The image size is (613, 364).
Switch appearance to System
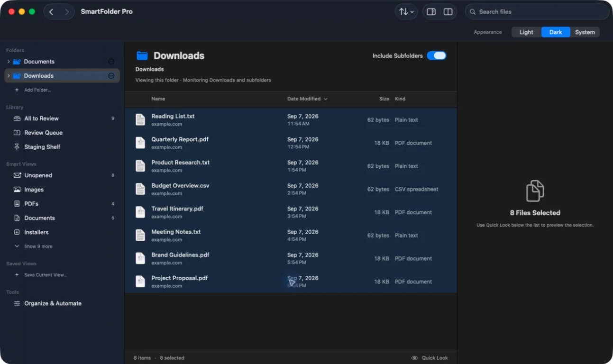[585, 32]
